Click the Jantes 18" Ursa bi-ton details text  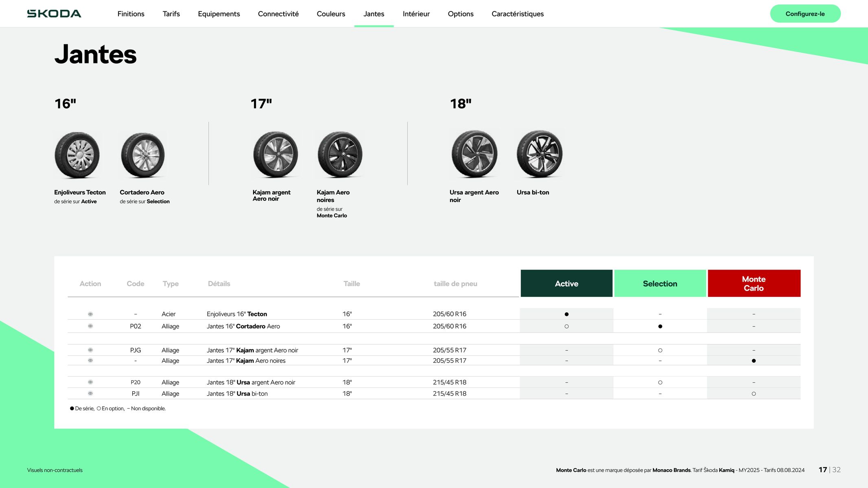[x=237, y=394]
